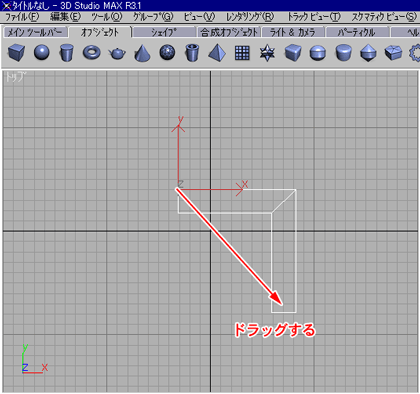Select the ChamferCyl icon
The image size is (420, 394).
tap(343, 53)
